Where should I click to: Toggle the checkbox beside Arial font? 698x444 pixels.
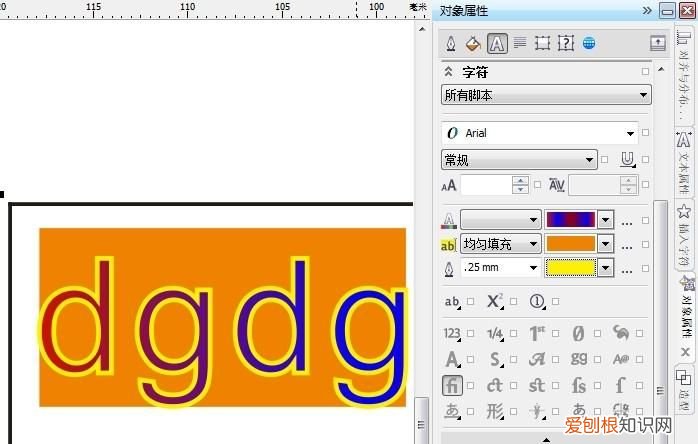coord(645,132)
